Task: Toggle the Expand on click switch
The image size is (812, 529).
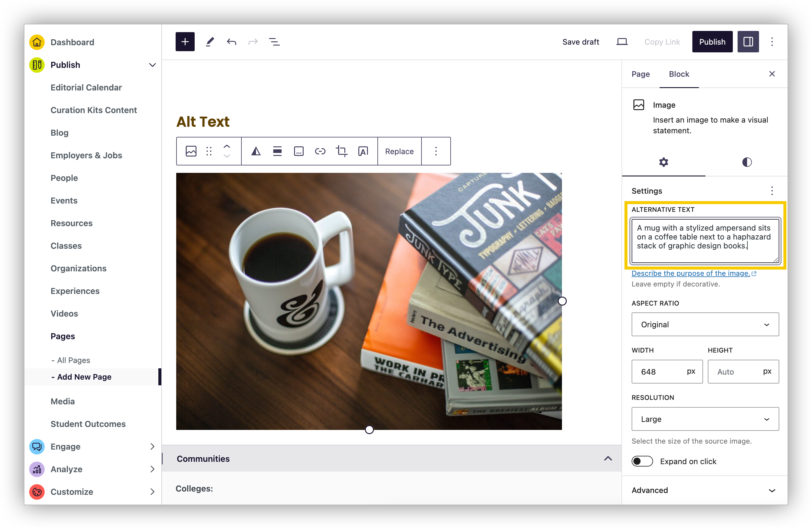Action: (642, 461)
